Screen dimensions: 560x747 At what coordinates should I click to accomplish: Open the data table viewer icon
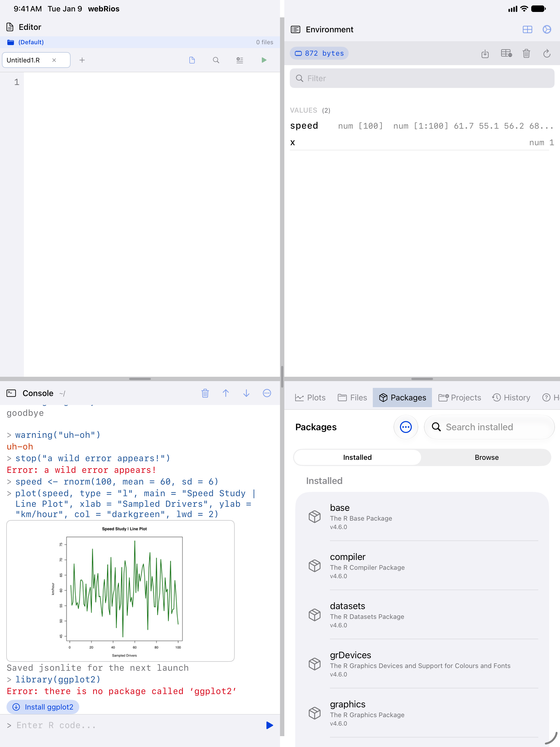[506, 53]
